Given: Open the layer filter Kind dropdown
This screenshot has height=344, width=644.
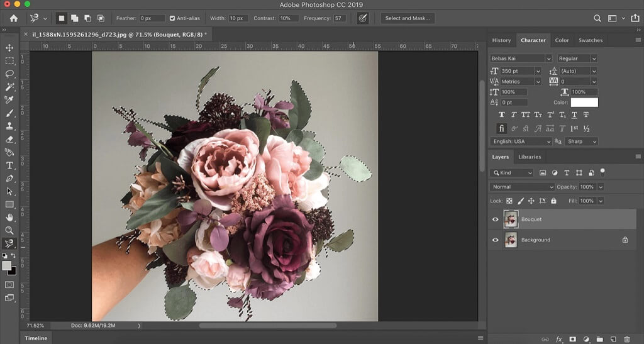Looking at the screenshot, I should tap(511, 173).
